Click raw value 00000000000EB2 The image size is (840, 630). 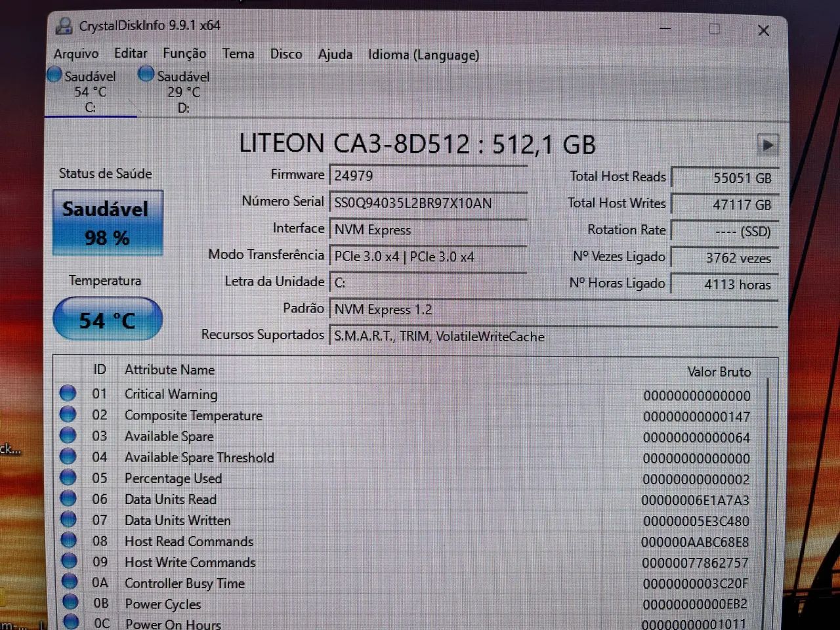coord(696,604)
